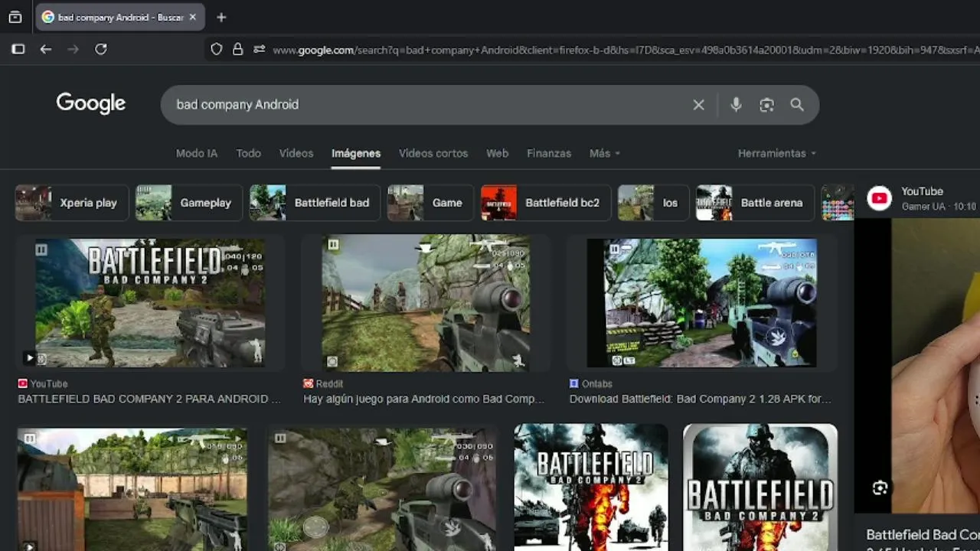Toggle the browser sidebar
Screen dimensions: 980x551
pyautogui.click(x=18, y=49)
